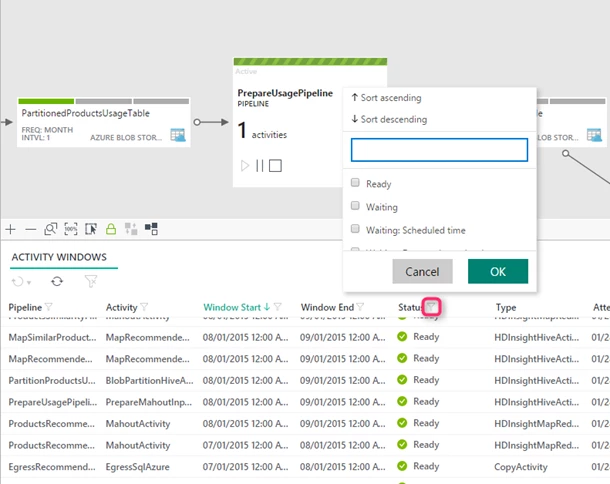Click the '1 activities' count text
Screen dimensions: 610x484
262,131
